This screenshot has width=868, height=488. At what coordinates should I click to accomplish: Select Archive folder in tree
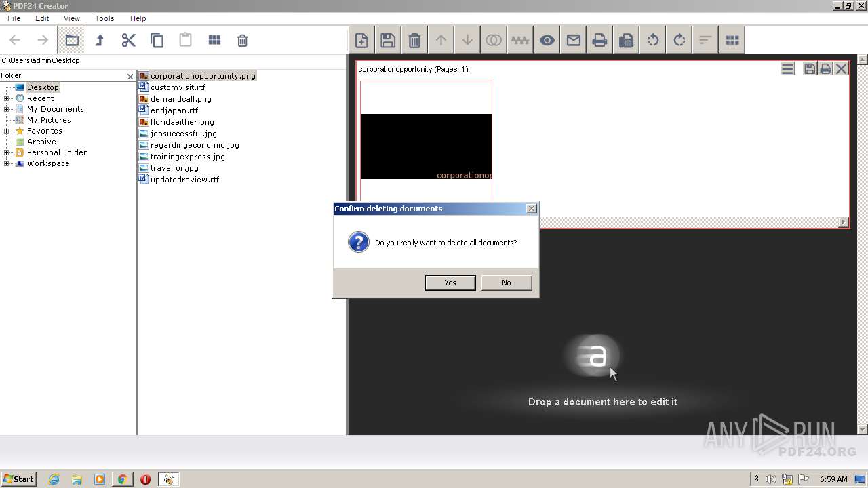click(x=41, y=142)
